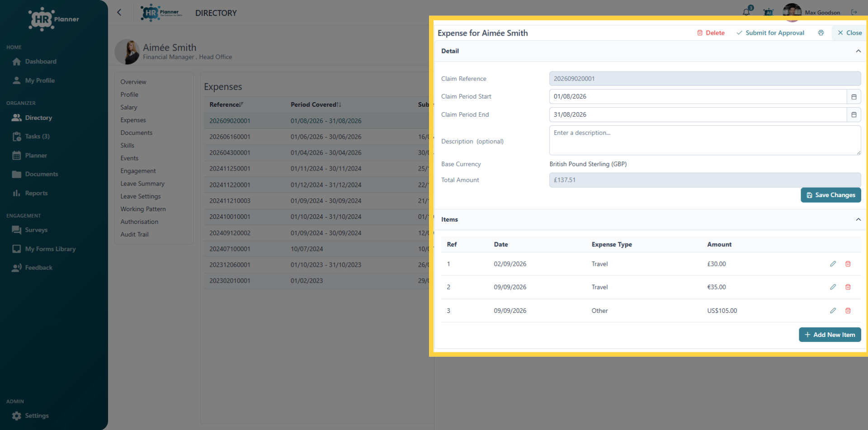Open My Profile in sidebar
Screen dimensions: 868x430
click(34, 80)
